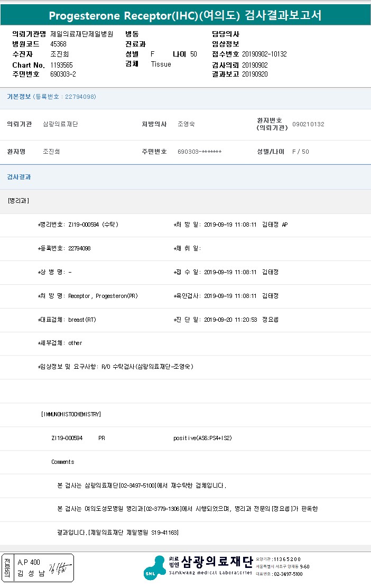Viewport: 371px width, 588px height.
Task: Click the prescribing doctor name 조영숙
Action: click(186, 124)
